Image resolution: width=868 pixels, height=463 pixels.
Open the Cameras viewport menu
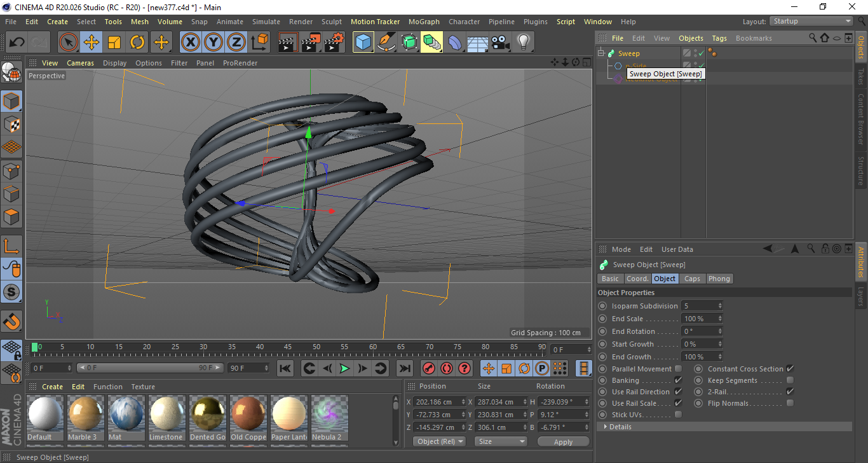(80, 63)
